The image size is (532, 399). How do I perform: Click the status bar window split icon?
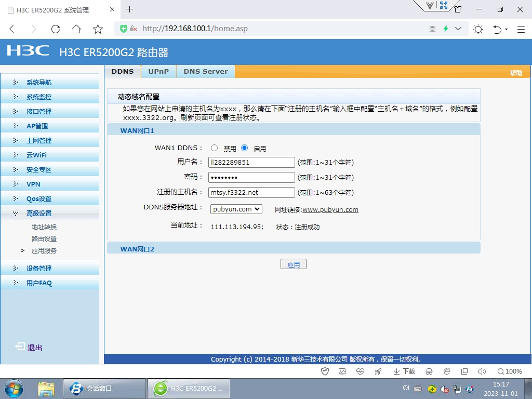[x=464, y=371]
